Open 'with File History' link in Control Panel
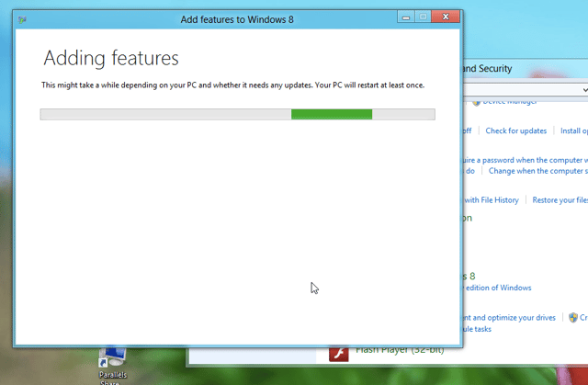 [x=492, y=200]
